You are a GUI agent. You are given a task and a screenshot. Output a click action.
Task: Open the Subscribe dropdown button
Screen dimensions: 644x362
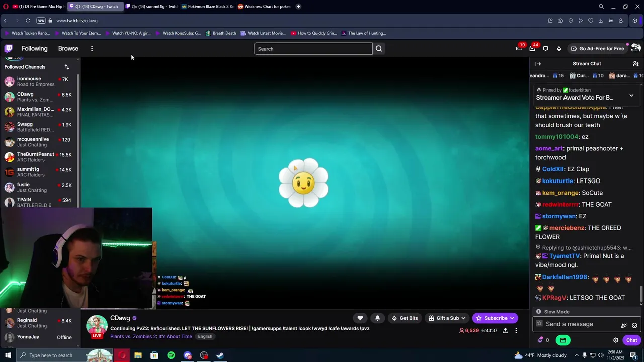pyautogui.click(x=495, y=318)
